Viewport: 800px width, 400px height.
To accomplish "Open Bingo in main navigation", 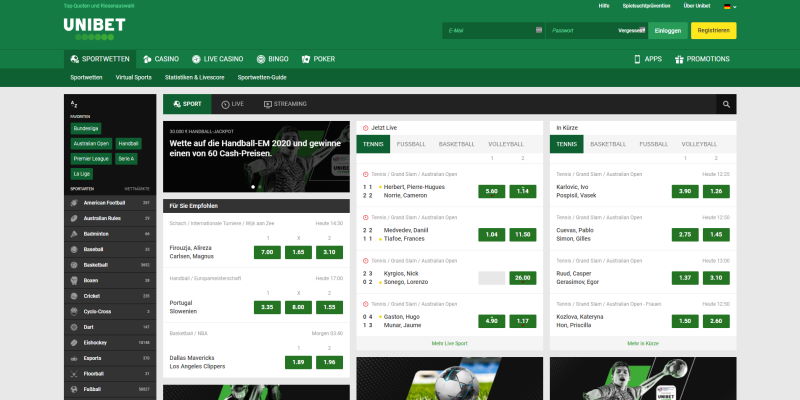I will pos(272,59).
